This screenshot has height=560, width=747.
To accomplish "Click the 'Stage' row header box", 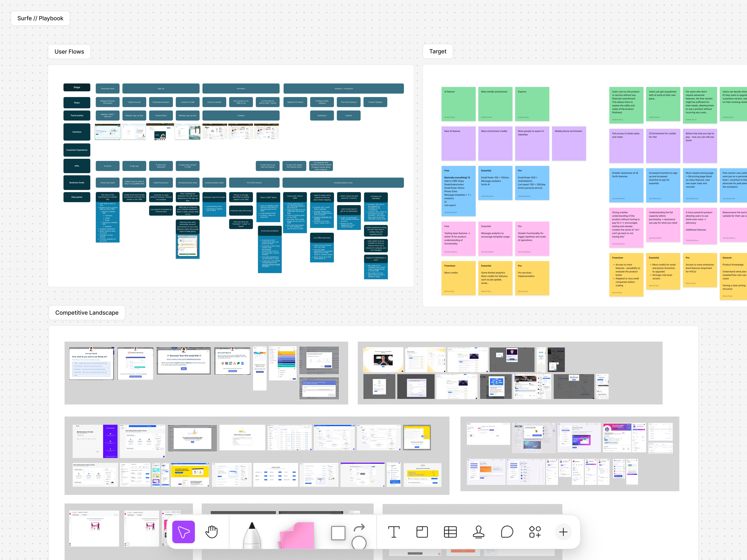I will 77,87.
